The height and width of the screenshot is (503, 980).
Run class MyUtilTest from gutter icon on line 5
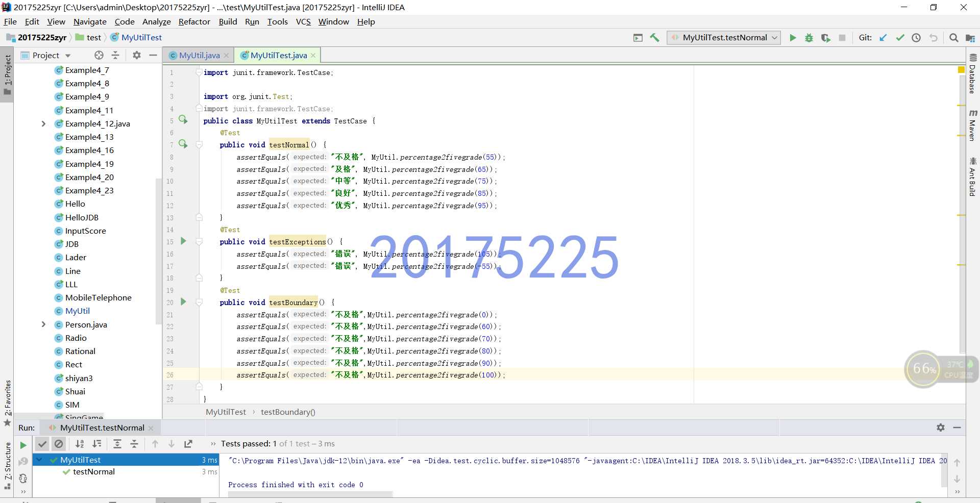pos(183,120)
